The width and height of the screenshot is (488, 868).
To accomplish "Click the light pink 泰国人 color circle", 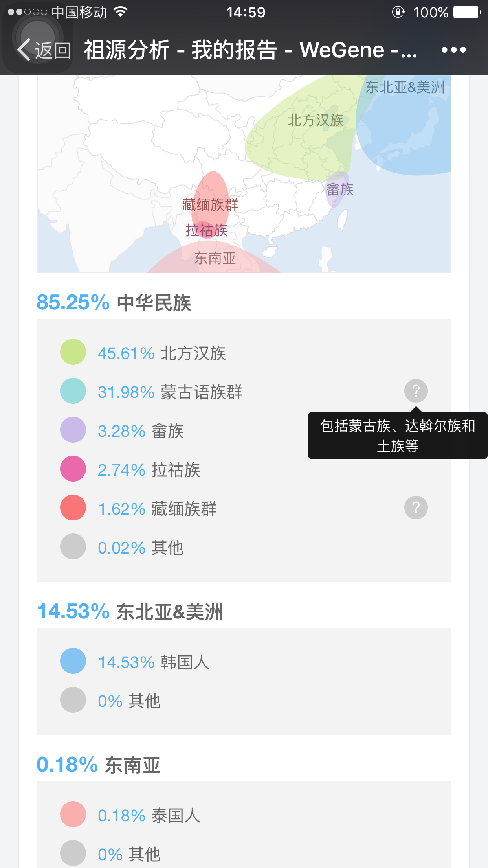I will 73,814.
